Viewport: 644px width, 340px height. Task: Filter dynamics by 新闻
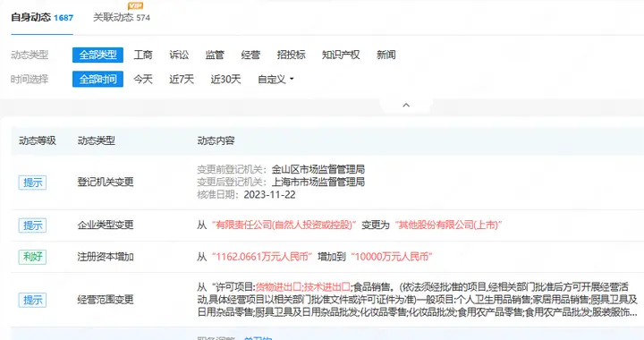(x=386, y=55)
